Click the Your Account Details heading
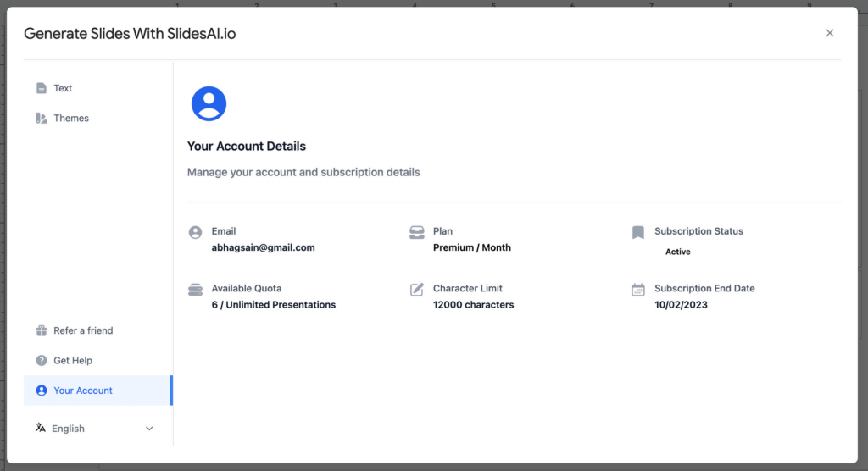This screenshot has width=868, height=471. [x=247, y=146]
